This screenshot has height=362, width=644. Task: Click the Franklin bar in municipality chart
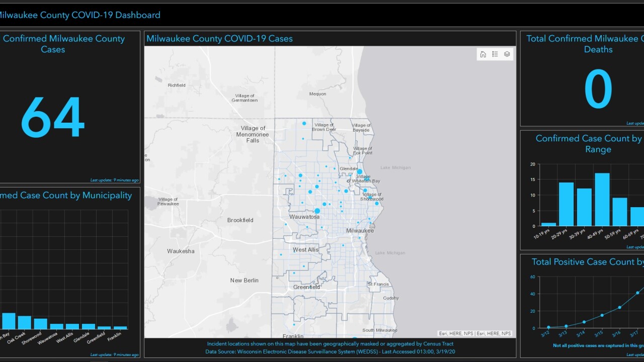(120, 328)
